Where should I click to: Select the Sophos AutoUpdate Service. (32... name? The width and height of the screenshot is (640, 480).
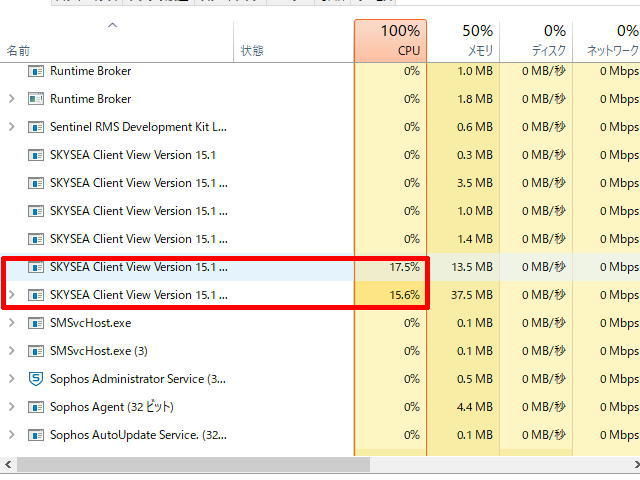138,435
